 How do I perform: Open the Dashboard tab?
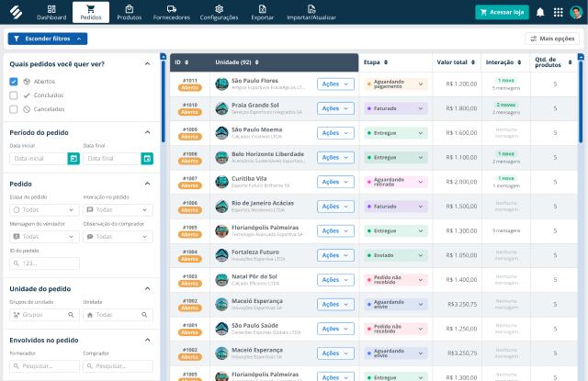(51, 12)
